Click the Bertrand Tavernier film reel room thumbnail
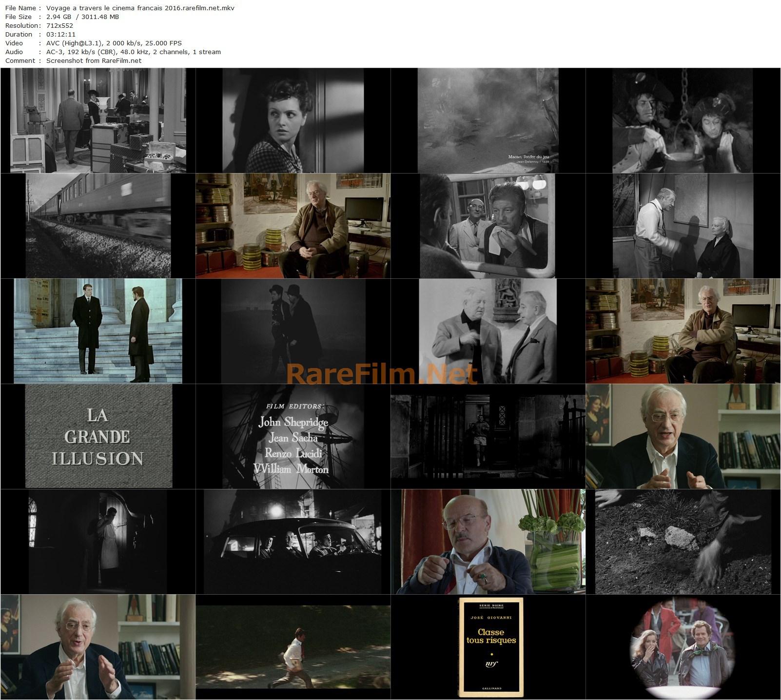The height and width of the screenshot is (700, 781). (293, 224)
